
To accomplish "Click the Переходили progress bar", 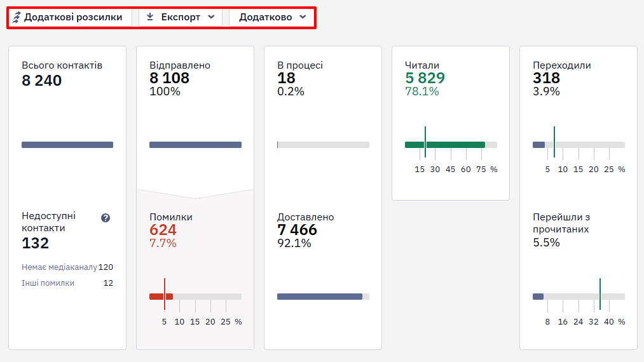I will pyautogui.click(x=579, y=145).
